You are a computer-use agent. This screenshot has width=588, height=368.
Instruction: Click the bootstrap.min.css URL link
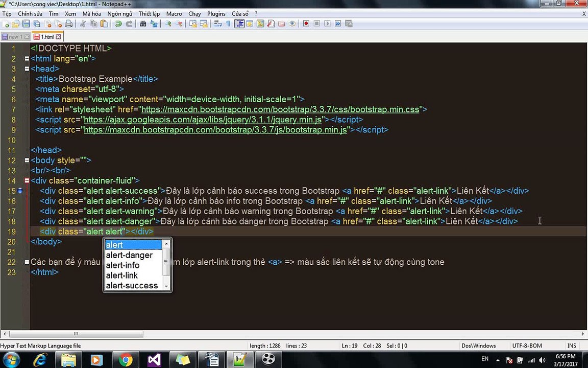click(280, 110)
